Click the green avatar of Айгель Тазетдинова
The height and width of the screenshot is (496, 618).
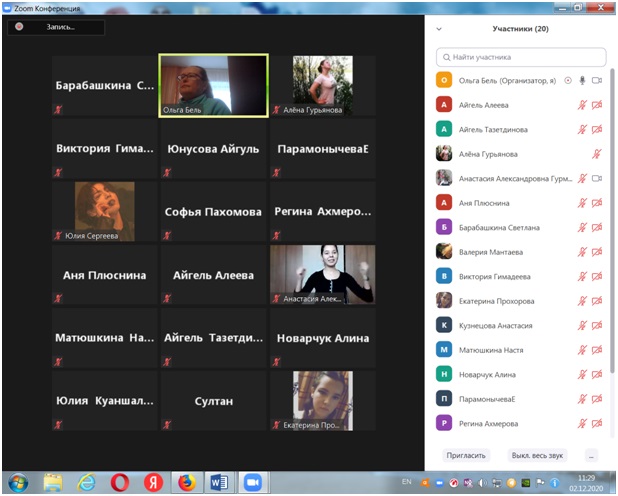444,129
